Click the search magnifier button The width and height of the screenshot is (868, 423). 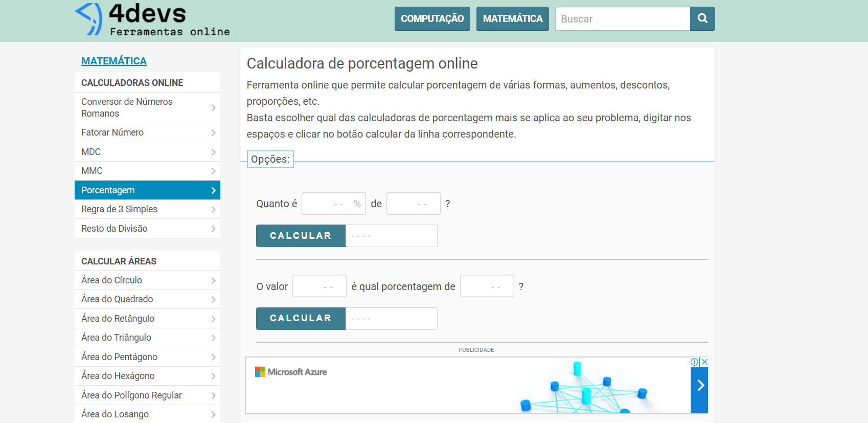702,19
